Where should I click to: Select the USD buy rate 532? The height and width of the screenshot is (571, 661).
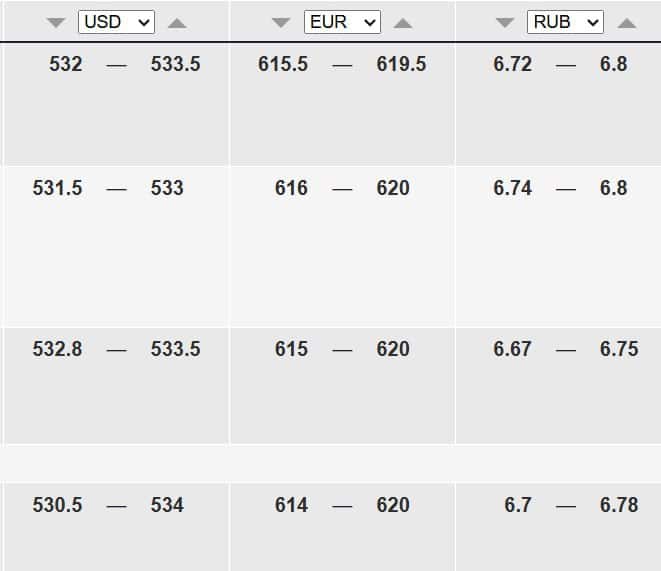[x=66, y=64]
